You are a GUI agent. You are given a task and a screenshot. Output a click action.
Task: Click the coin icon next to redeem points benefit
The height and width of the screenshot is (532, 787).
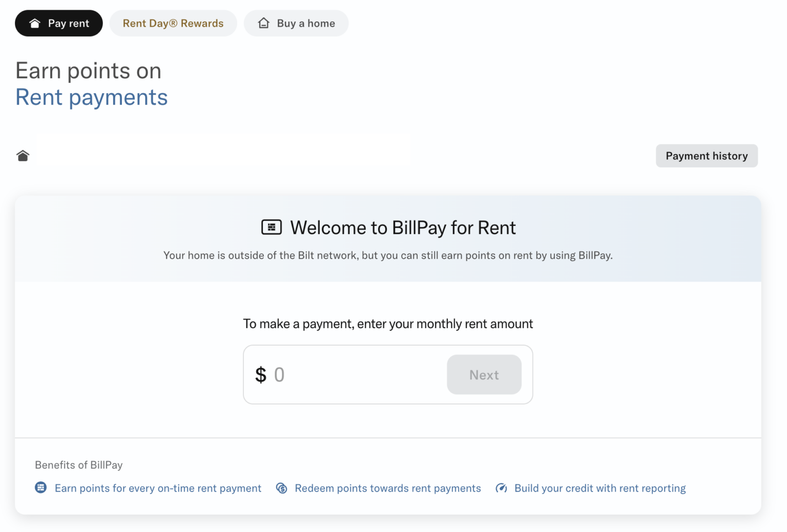click(281, 488)
